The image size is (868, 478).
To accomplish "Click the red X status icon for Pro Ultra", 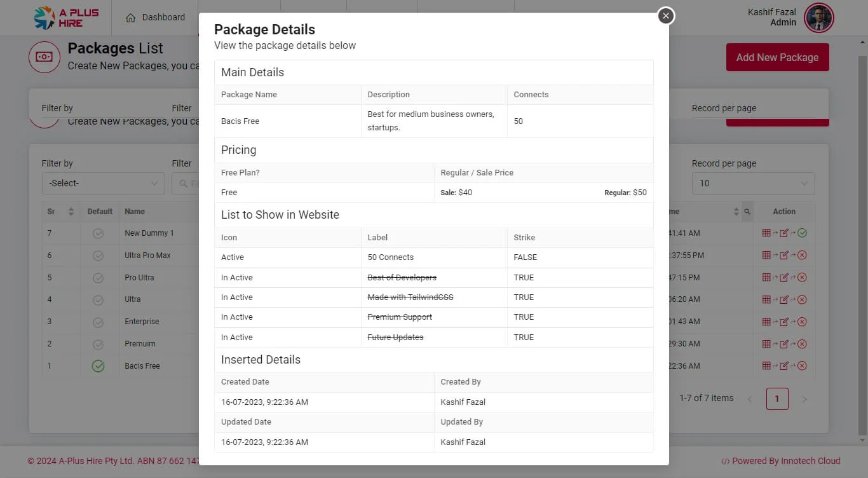I will pos(802,278).
